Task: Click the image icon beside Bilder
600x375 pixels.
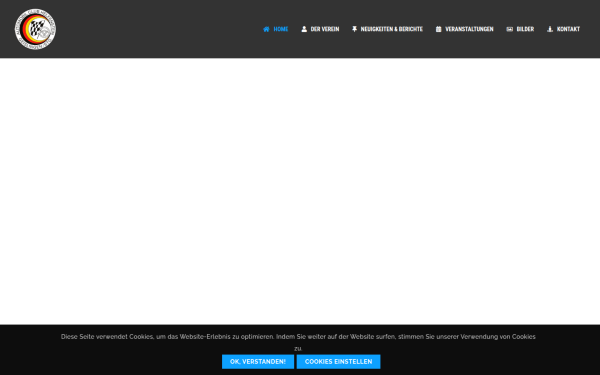Action: pyautogui.click(x=509, y=29)
